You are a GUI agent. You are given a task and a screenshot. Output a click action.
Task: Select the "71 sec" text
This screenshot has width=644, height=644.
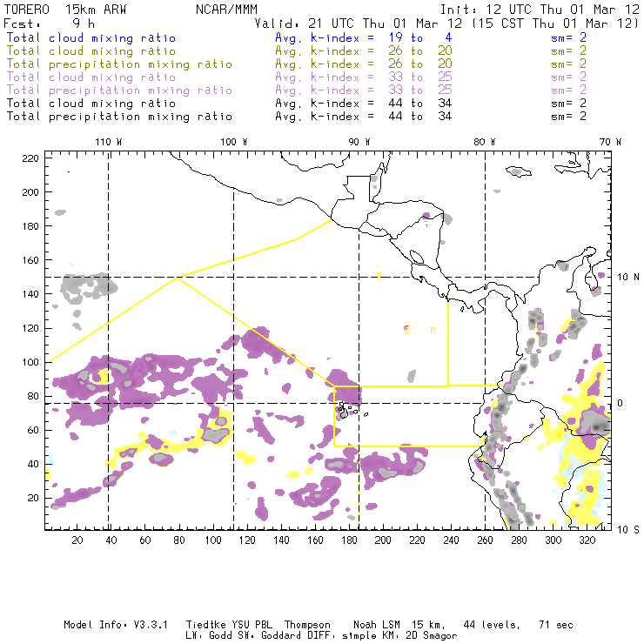(556, 625)
